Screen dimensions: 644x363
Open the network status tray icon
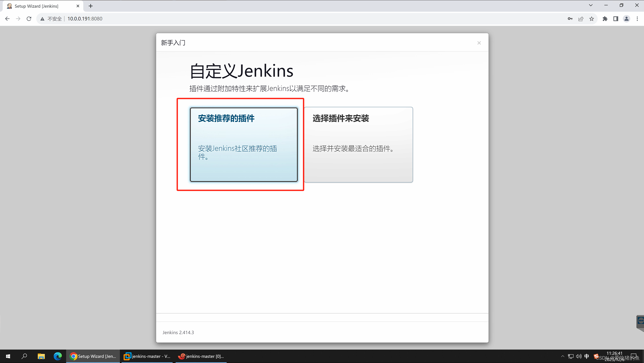pos(571,356)
